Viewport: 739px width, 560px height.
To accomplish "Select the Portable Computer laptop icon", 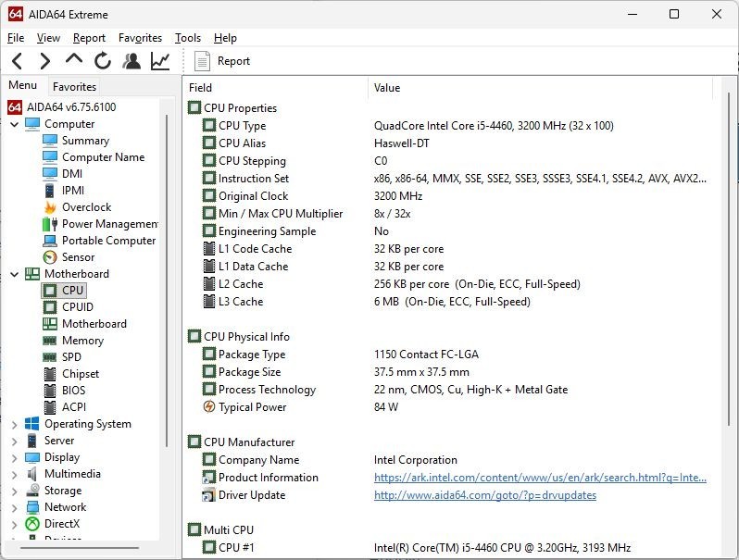I will 49,241.
